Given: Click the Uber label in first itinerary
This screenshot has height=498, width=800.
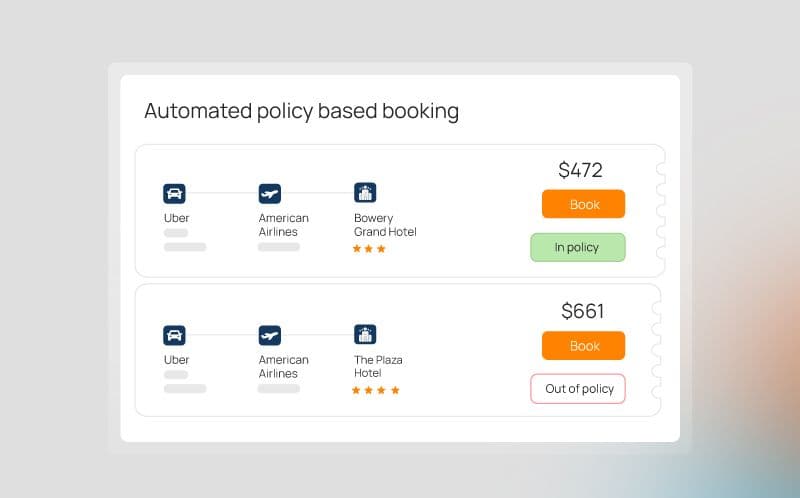Looking at the screenshot, I should coord(176,218).
